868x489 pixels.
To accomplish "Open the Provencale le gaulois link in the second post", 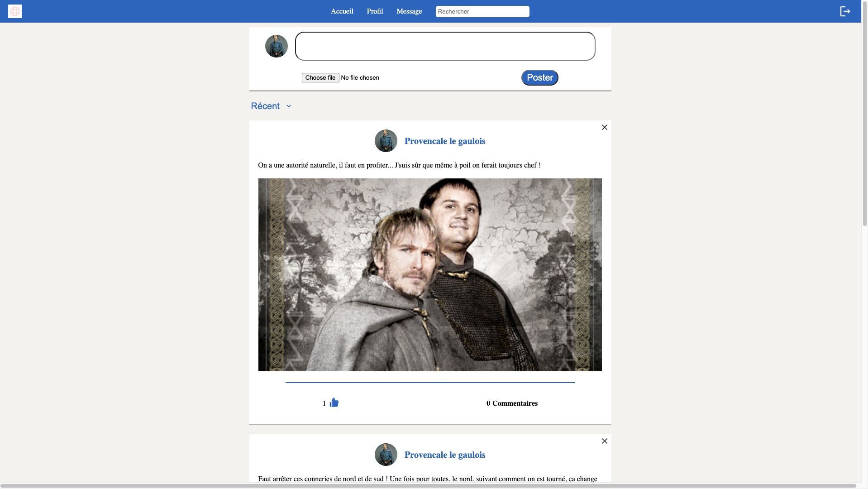I will pyautogui.click(x=445, y=455).
